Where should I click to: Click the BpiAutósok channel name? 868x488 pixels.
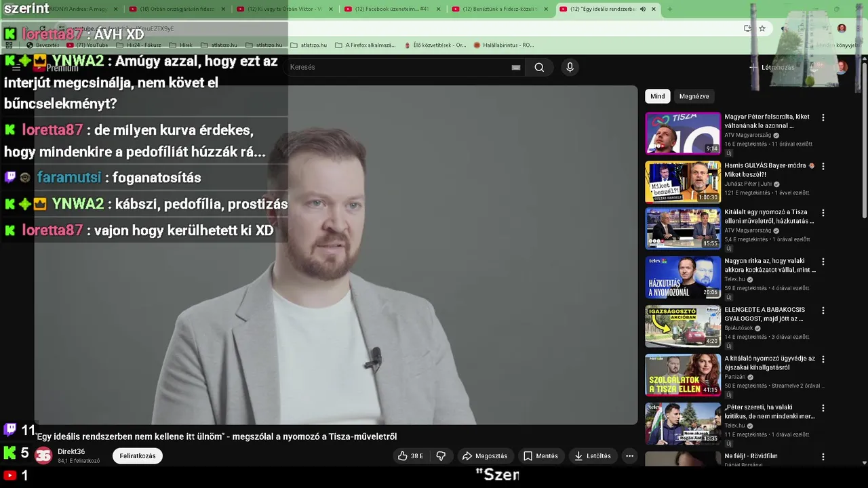pyautogui.click(x=738, y=328)
